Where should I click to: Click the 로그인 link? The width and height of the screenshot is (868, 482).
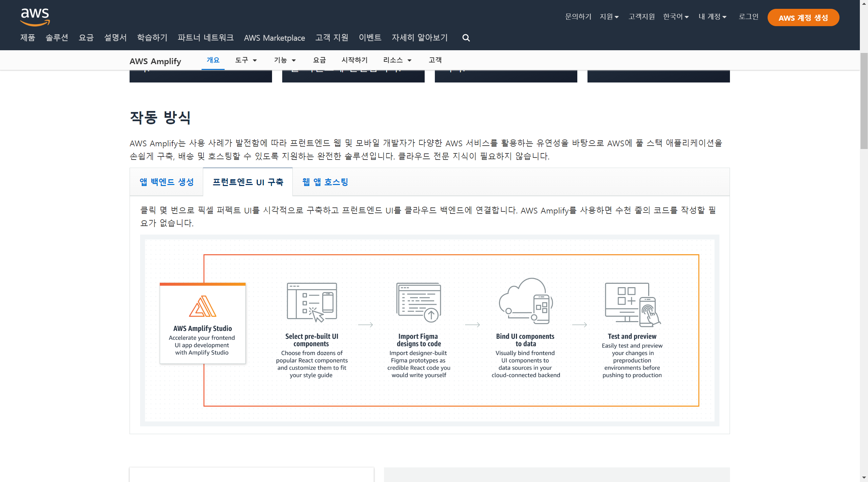pos(748,17)
